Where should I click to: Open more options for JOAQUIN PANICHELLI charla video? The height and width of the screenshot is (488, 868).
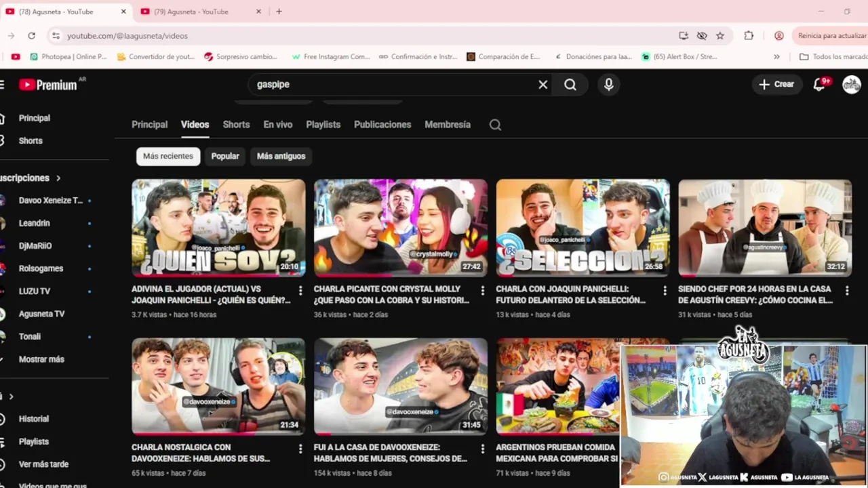(665, 291)
